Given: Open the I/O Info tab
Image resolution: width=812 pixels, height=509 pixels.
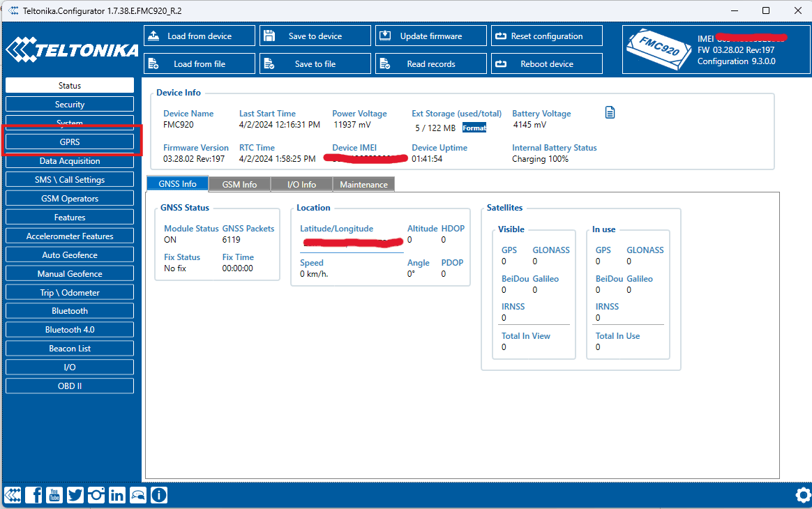Looking at the screenshot, I should point(301,185).
